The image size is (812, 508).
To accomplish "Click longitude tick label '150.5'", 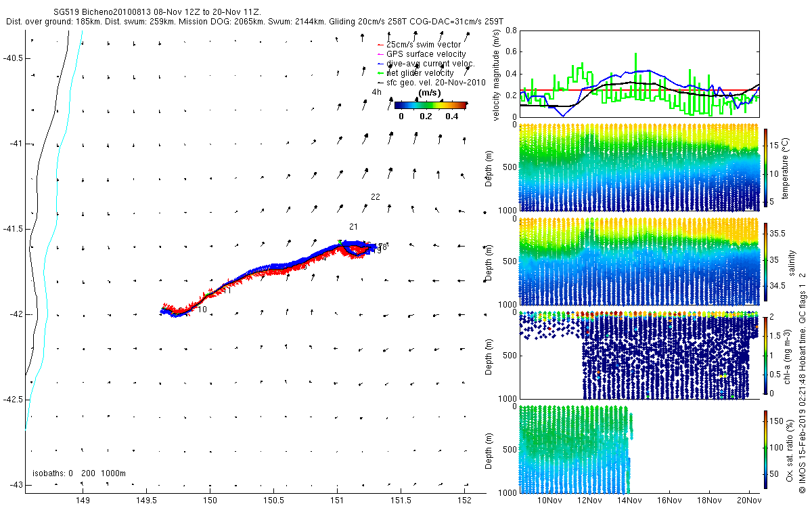I will (x=274, y=501).
